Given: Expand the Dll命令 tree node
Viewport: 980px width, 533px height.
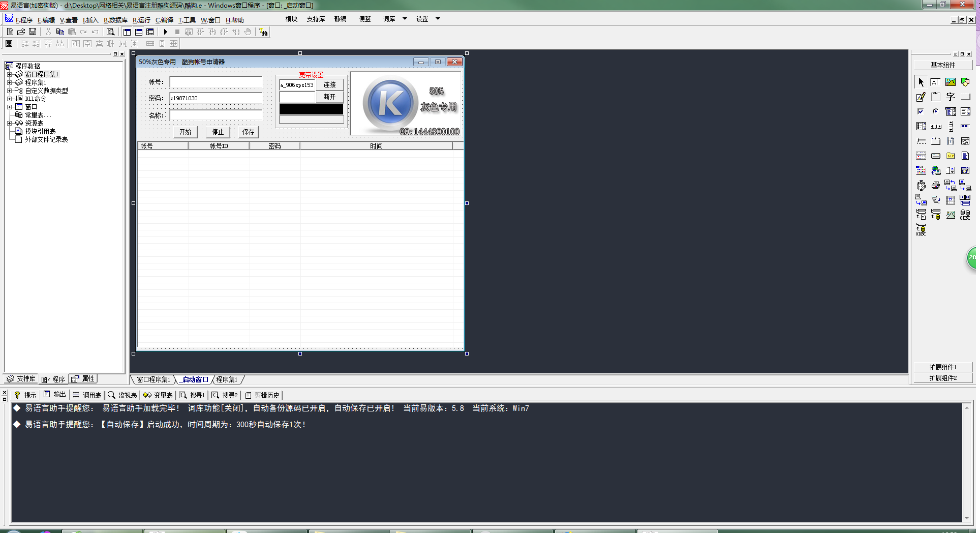Looking at the screenshot, I should click(9, 99).
